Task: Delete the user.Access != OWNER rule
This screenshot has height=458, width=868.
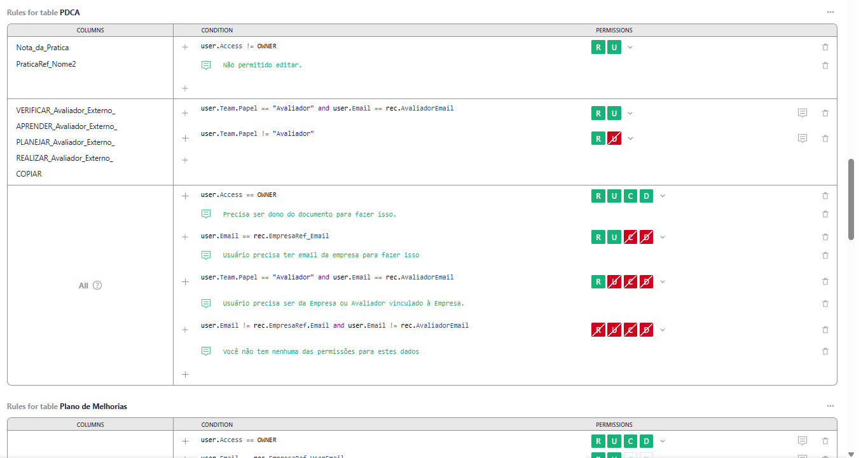Action: click(x=825, y=47)
